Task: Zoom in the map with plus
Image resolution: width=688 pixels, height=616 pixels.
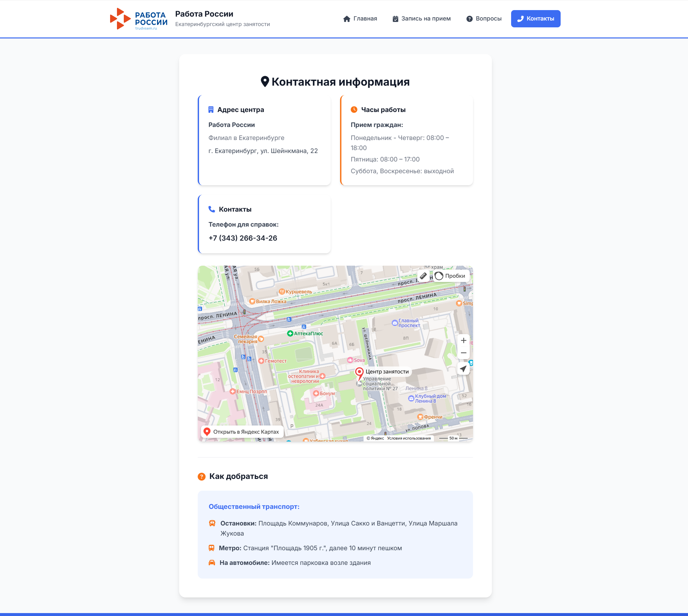Action: pos(464,341)
